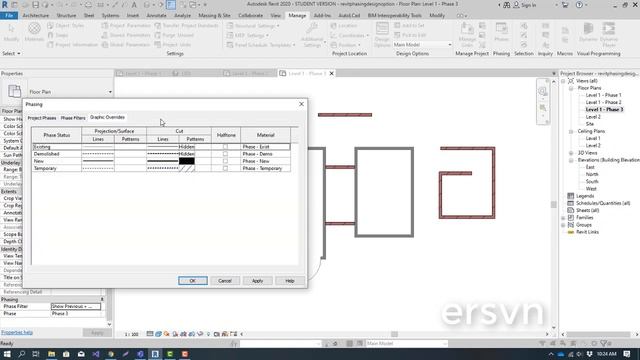Open the Architecture ribbon tab
The image size is (640, 360).
(36, 16)
